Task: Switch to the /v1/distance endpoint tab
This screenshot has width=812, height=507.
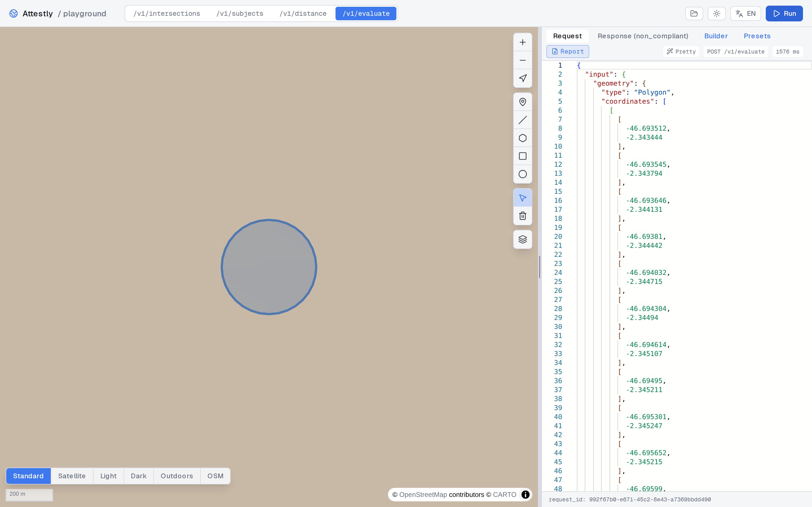Action: pos(303,14)
